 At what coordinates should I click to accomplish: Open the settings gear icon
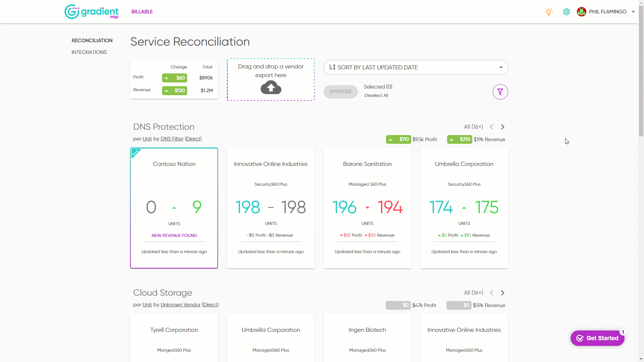[x=567, y=12]
